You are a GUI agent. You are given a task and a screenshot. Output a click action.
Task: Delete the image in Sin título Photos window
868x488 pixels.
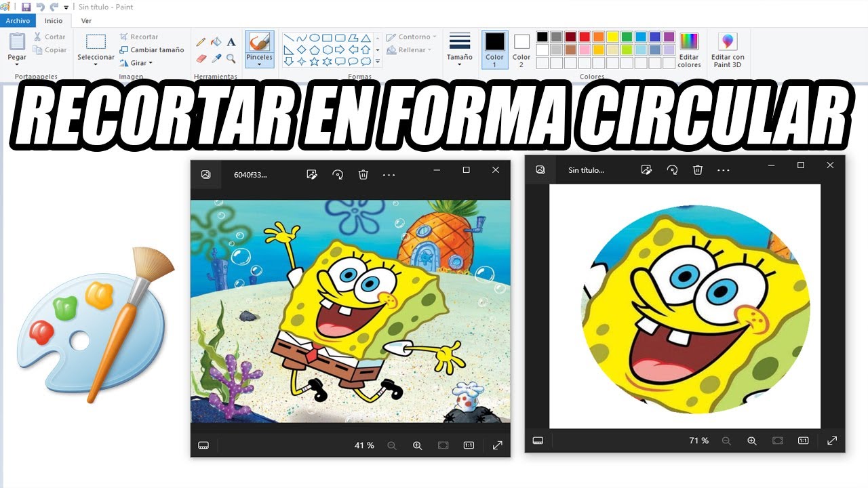tap(698, 169)
